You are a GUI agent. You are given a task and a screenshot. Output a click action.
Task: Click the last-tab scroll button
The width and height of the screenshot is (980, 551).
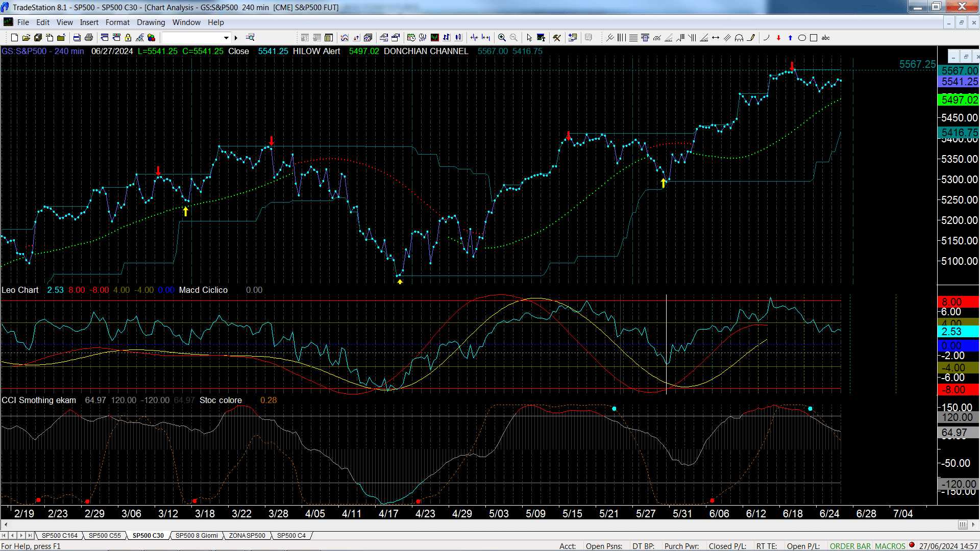[x=30, y=536]
